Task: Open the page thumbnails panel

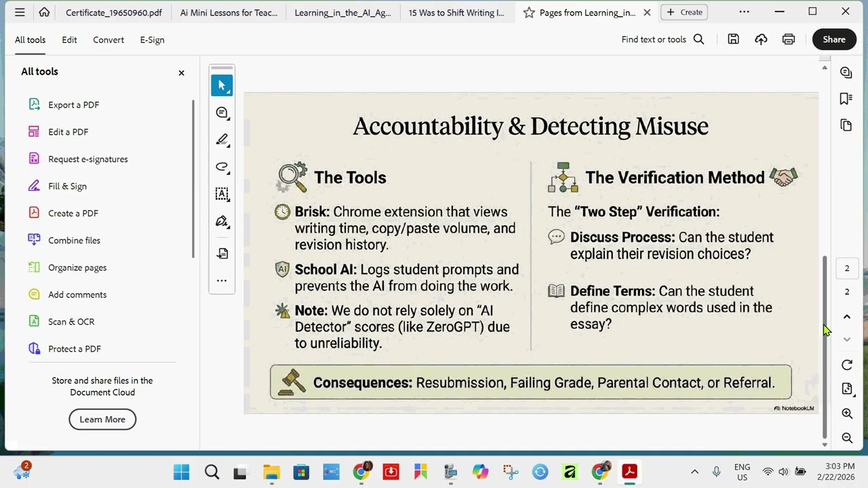Action: click(x=846, y=125)
